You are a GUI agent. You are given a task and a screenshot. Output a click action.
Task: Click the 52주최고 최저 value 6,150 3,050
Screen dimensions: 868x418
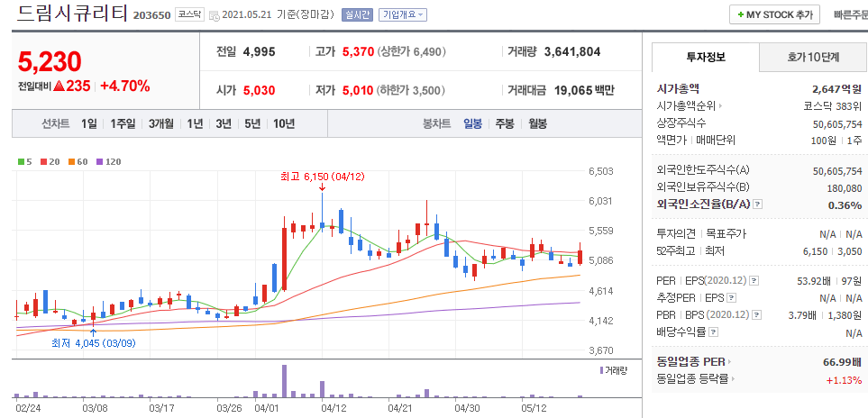(x=832, y=251)
